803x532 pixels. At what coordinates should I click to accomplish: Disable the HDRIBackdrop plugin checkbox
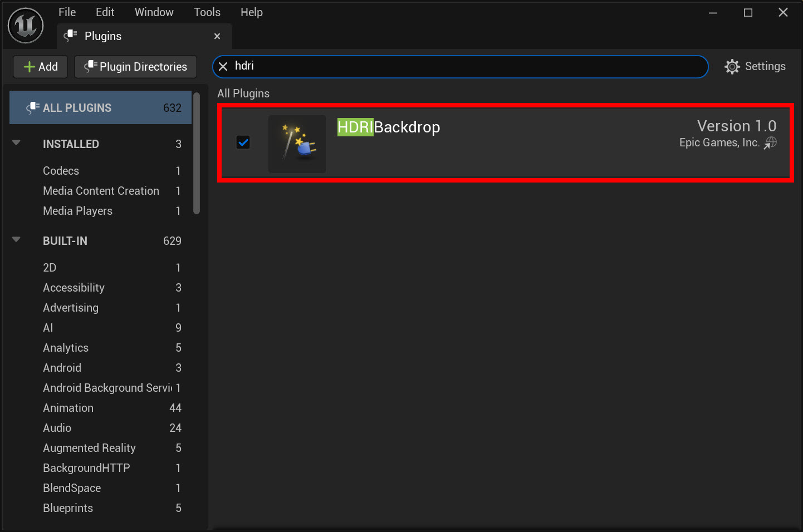243,142
